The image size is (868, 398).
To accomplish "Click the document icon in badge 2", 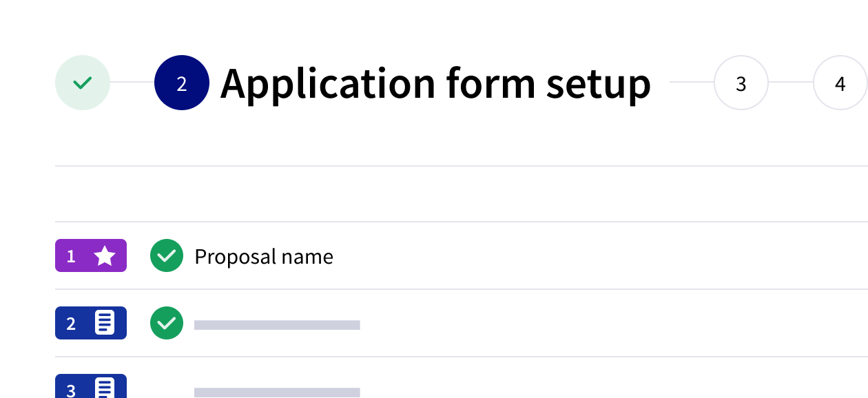I will point(105,323).
